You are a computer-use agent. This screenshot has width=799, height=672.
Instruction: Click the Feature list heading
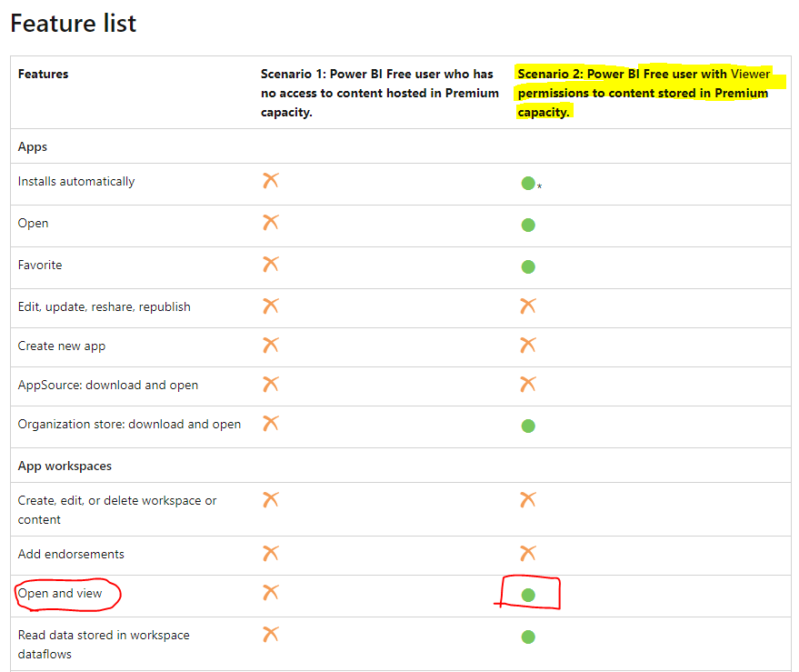tap(74, 24)
